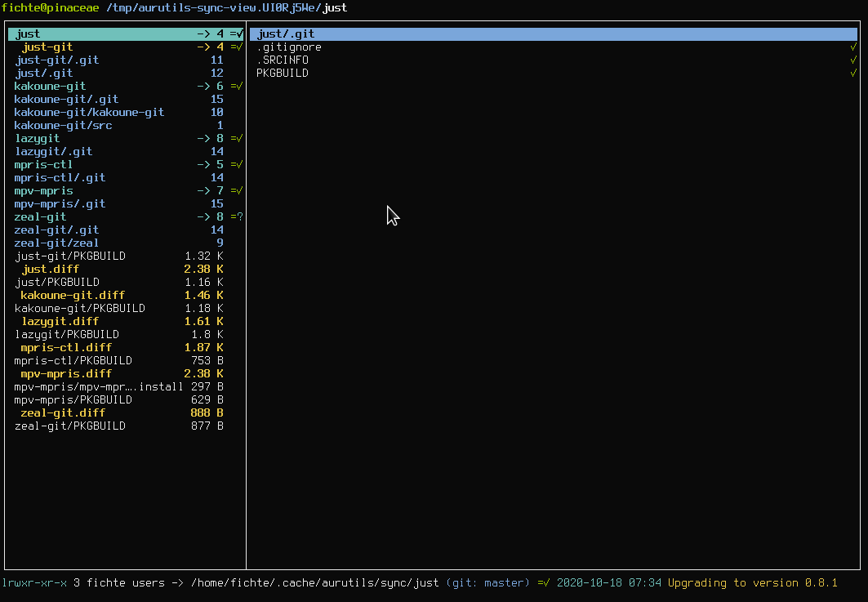The height and width of the screenshot is (602, 868).
Task: Select the 'just-git/PKGBUILD' file
Action: [x=126, y=256]
